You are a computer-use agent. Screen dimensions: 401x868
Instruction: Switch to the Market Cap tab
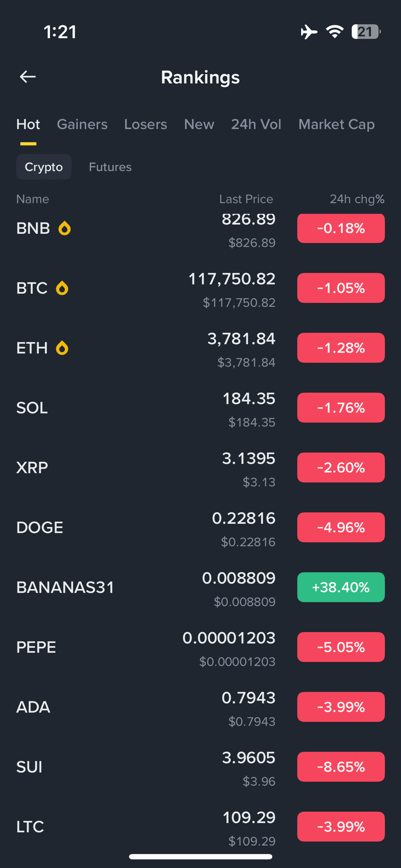(337, 124)
